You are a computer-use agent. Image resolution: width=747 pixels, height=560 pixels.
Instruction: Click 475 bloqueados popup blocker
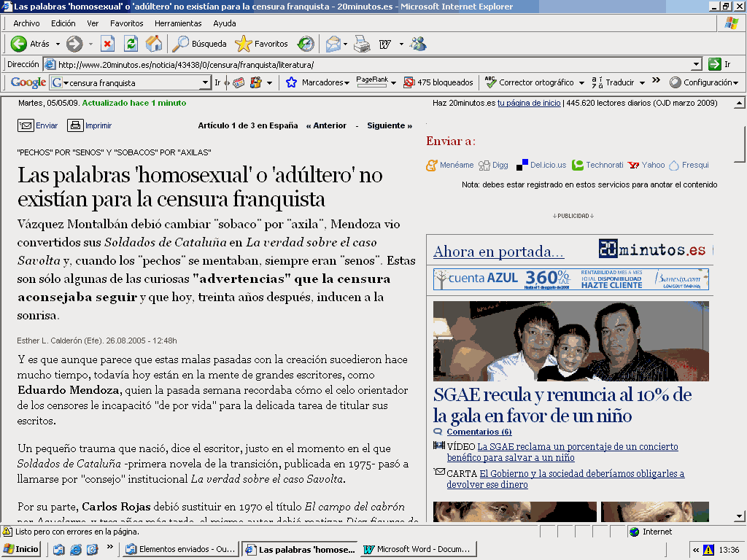coord(438,82)
